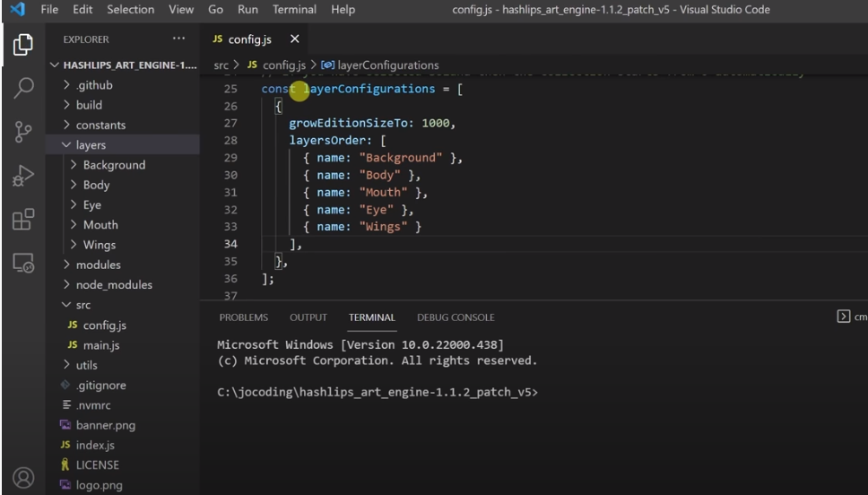Click banner.png image file icon
Viewport: 868px width, 495px height.
click(65, 425)
